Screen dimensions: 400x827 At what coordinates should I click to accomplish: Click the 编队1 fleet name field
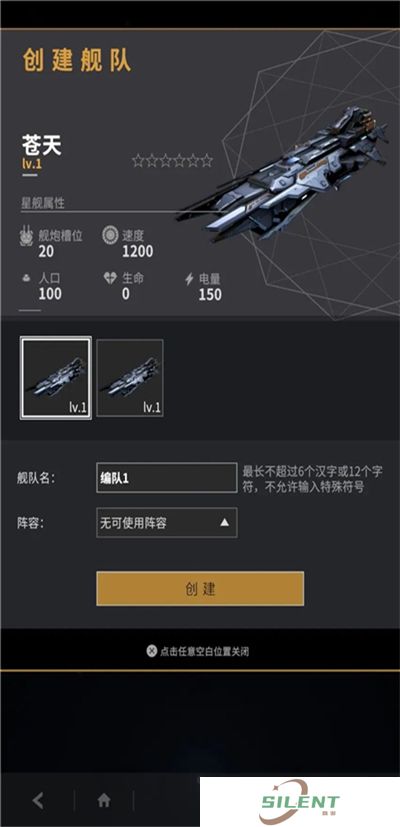tap(167, 478)
